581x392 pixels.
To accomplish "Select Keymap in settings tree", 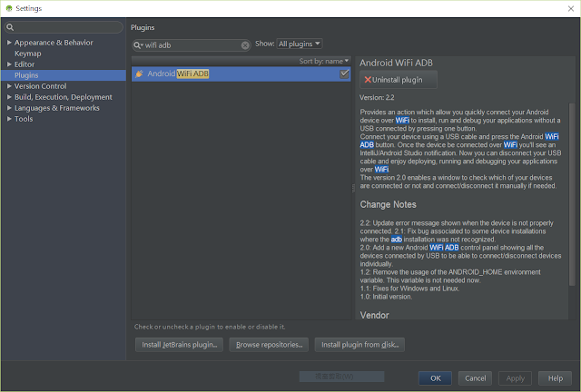I will pos(28,54).
